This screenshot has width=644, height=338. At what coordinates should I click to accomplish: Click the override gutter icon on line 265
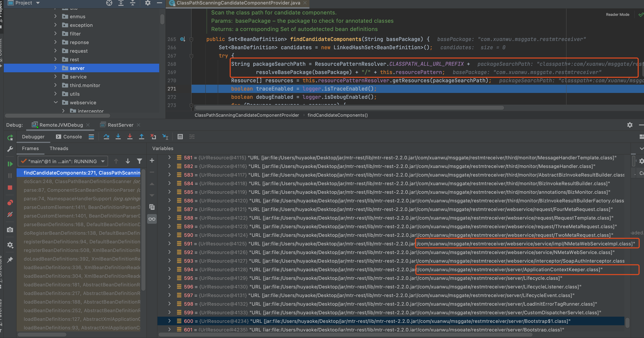tap(183, 39)
